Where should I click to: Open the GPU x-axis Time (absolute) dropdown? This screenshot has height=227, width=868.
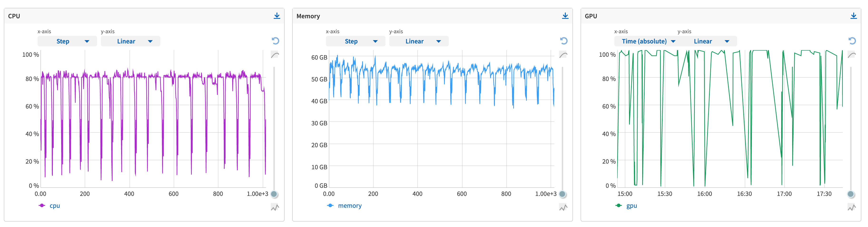(644, 41)
